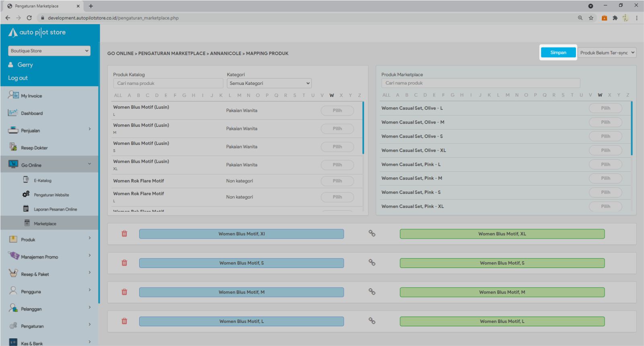Click the Simpan button
Screen dimensions: 644x346
[558, 53]
